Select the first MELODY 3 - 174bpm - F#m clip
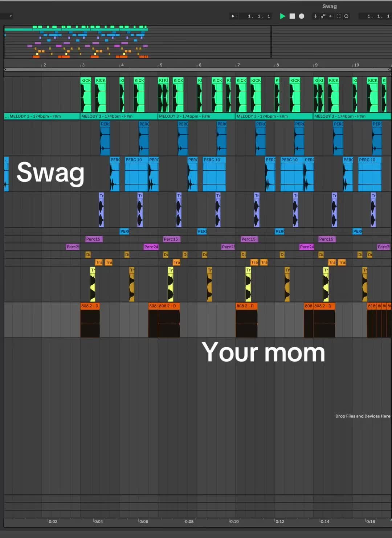The height and width of the screenshot is (538, 392). point(42,116)
